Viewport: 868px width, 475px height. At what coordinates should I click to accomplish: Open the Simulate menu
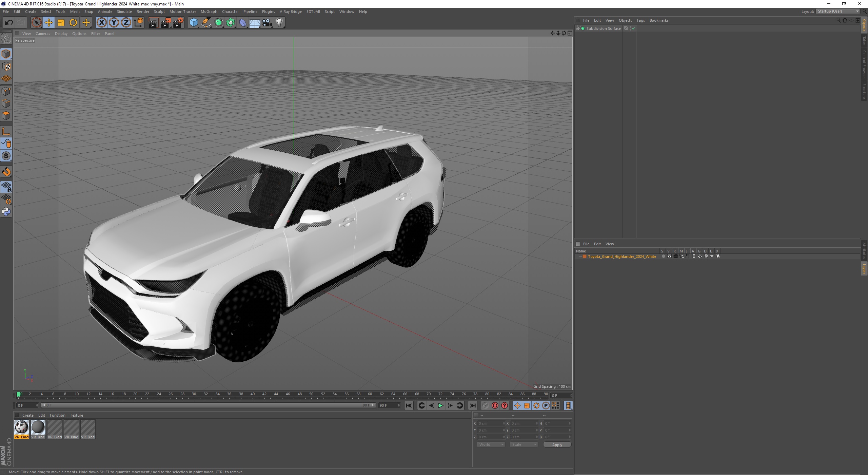124,12
